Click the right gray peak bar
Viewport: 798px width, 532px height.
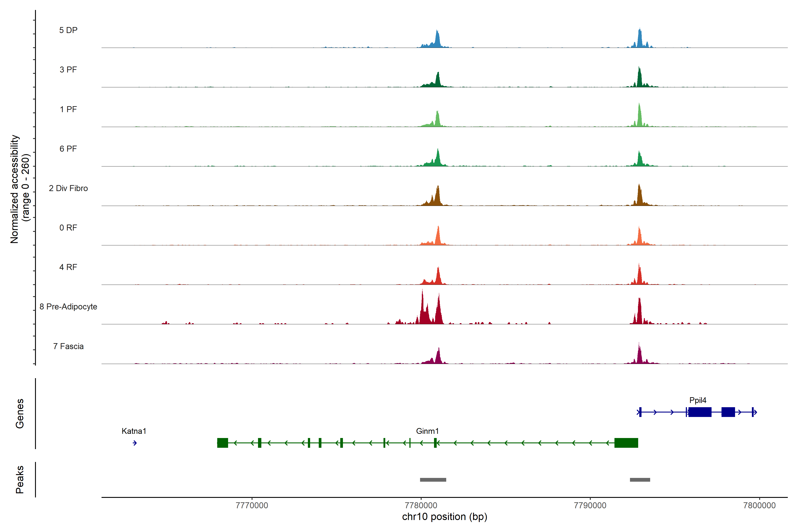[x=640, y=480]
